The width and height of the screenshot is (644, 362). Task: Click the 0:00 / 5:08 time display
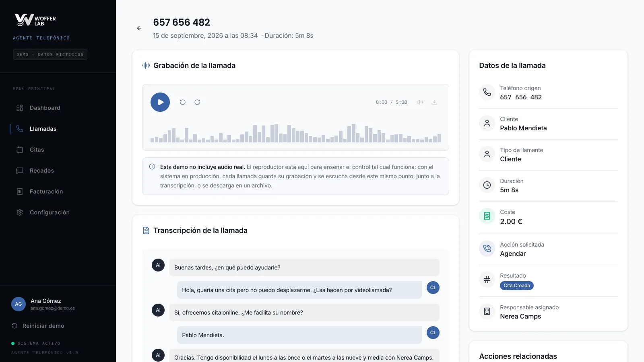[x=391, y=102]
